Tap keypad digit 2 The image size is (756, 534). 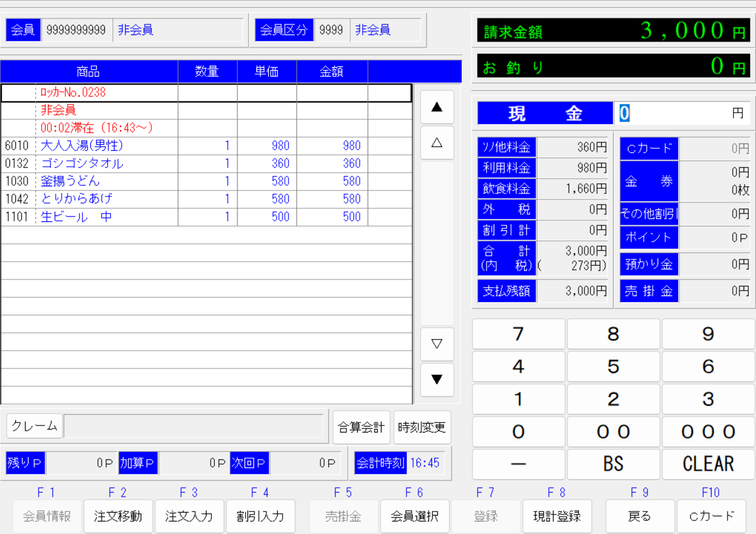point(614,399)
